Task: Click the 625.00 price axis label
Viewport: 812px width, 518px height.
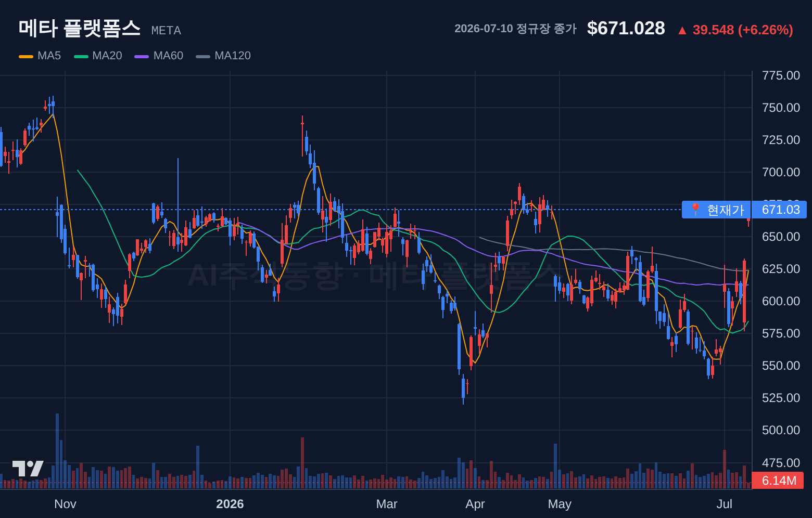Action: [x=781, y=269]
